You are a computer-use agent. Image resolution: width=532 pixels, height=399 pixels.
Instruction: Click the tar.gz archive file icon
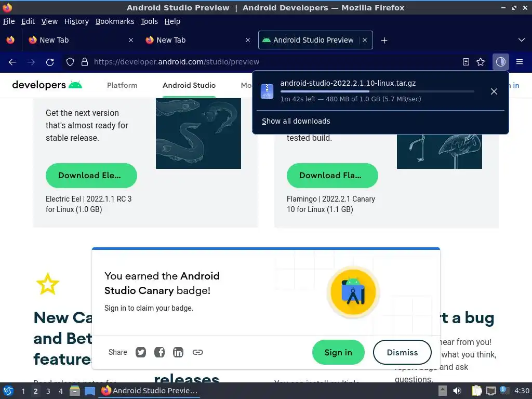pos(267,91)
